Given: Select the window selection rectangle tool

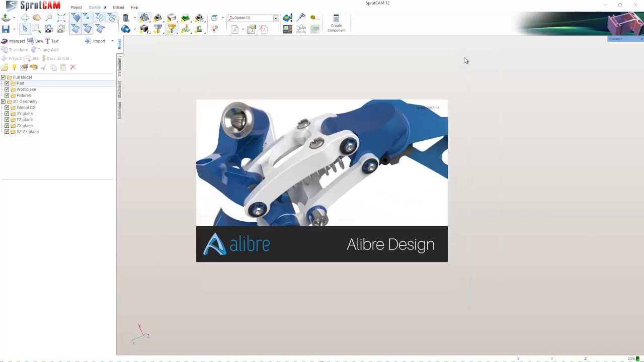Looking at the screenshot, I should (37, 29).
